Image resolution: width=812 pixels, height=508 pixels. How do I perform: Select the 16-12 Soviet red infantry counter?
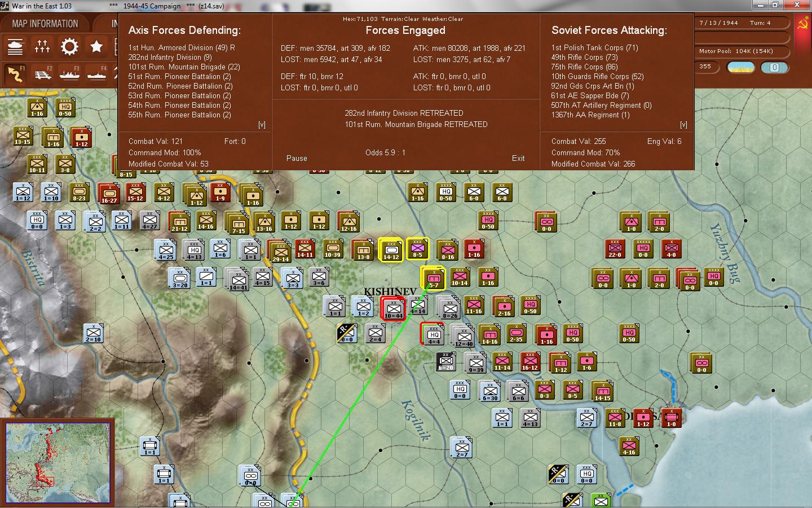tap(529, 361)
